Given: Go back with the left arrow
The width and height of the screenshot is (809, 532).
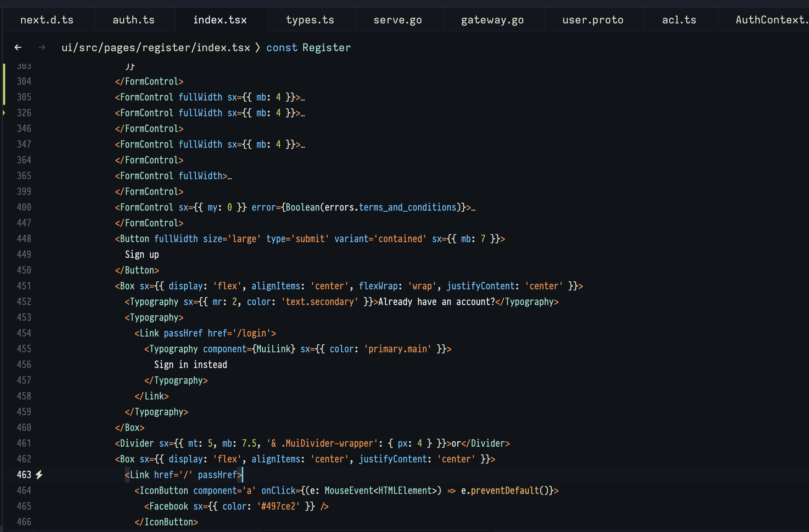Looking at the screenshot, I should tap(18, 48).
